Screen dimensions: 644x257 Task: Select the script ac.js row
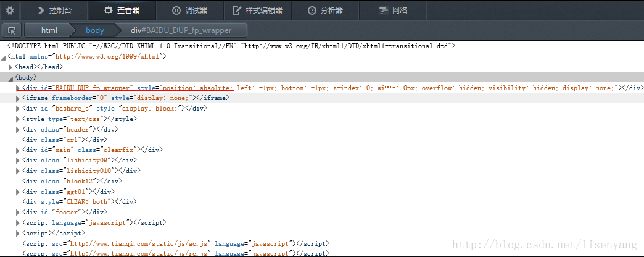pos(176,244)
